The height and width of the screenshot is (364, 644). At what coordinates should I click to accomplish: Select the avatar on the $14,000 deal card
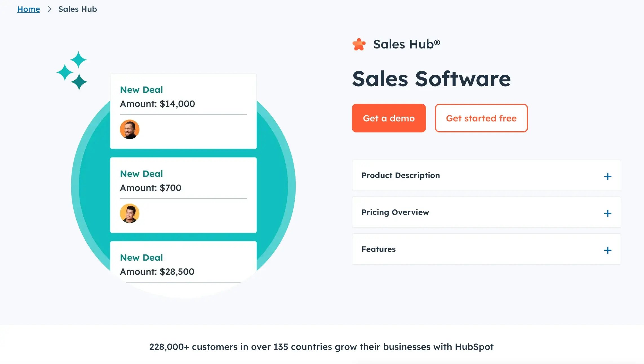(130, 129)
